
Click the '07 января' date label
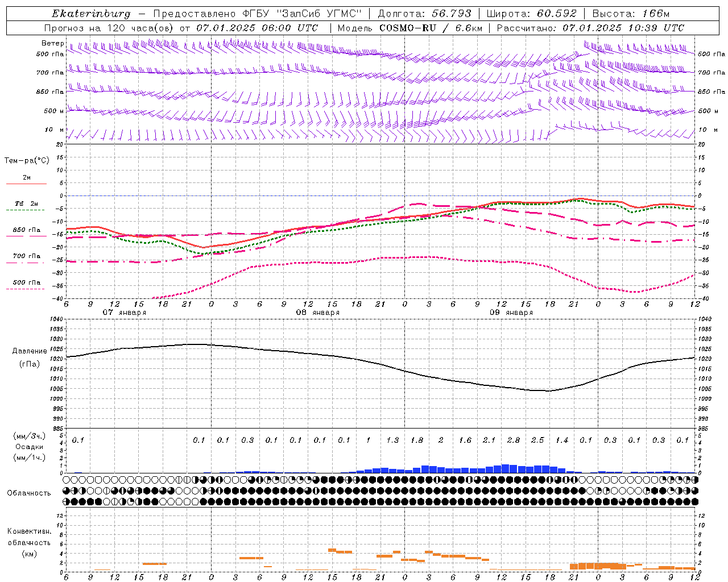click(x=125, y=313)
